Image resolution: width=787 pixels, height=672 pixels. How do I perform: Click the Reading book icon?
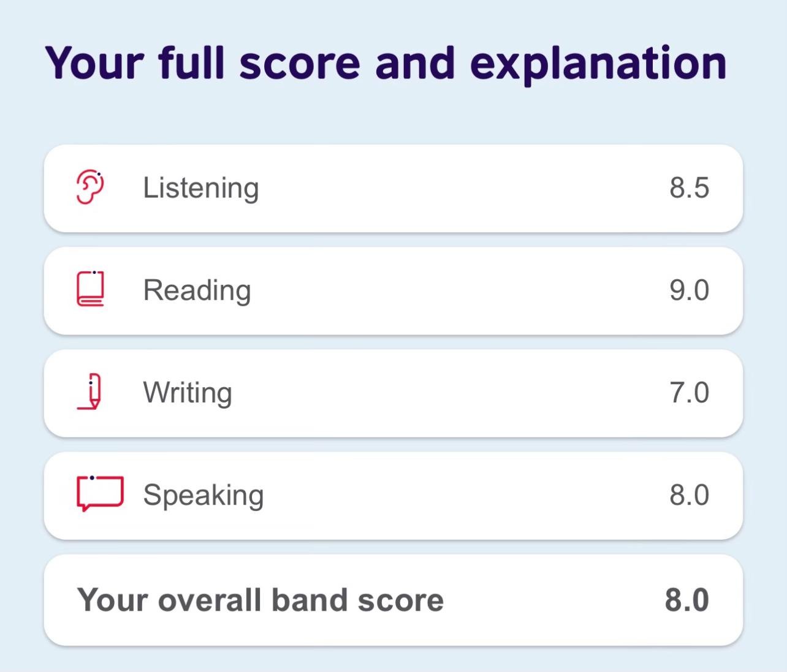[x=90, y=289]
